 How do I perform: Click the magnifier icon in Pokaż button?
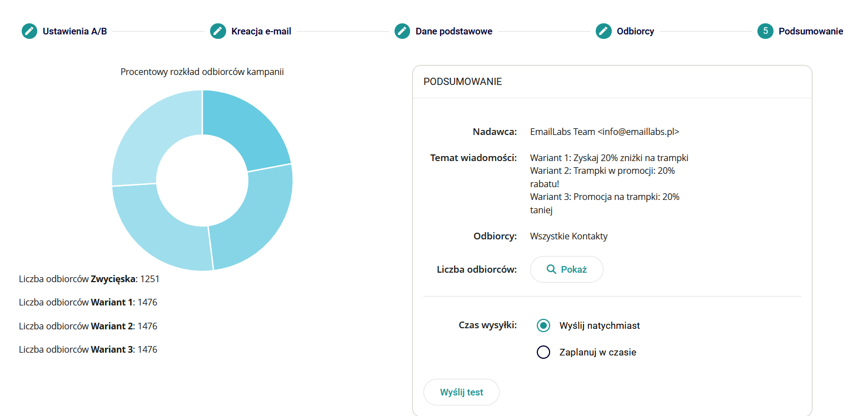pyautogui.click(x=551, y=269)
